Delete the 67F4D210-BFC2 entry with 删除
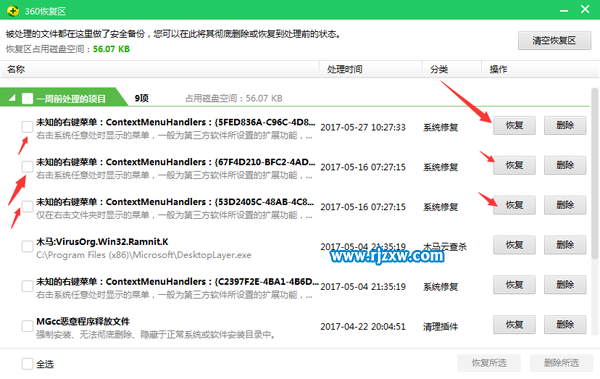 [x=565, y=165]
